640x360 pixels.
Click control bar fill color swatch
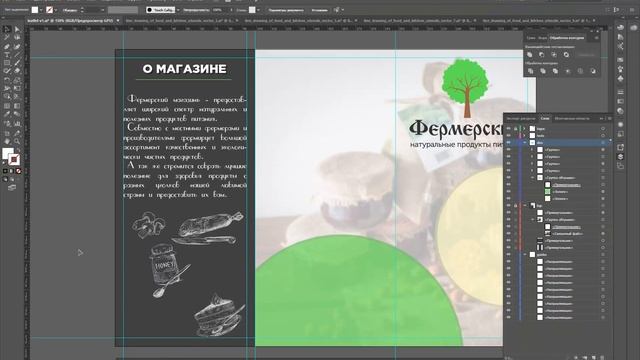click(x=35, y=9)
